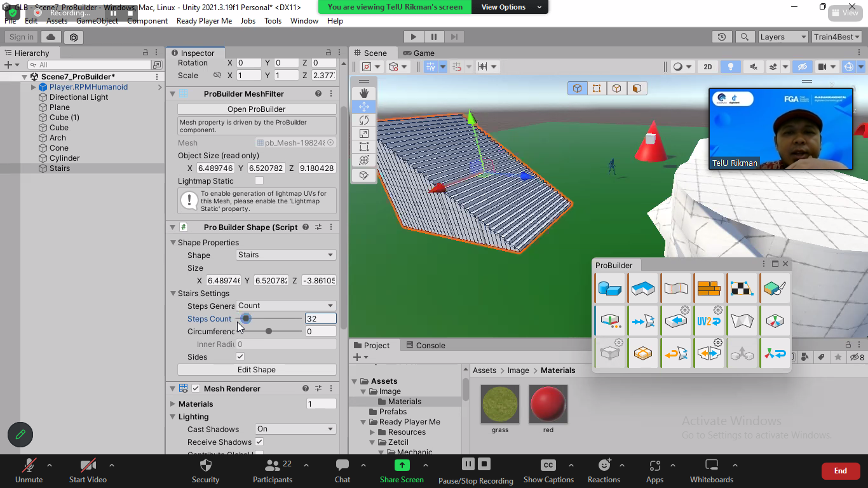The width and height of the screenshot is (868, 488).
Task: Open the GameObject menu
Action: click(x=97, y=21)
